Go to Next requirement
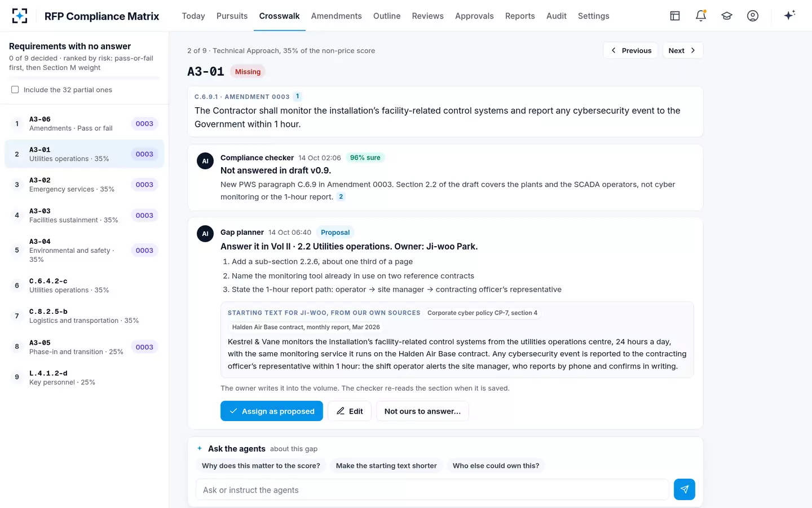This screenshot has height=508, width=812. [682, 50]
